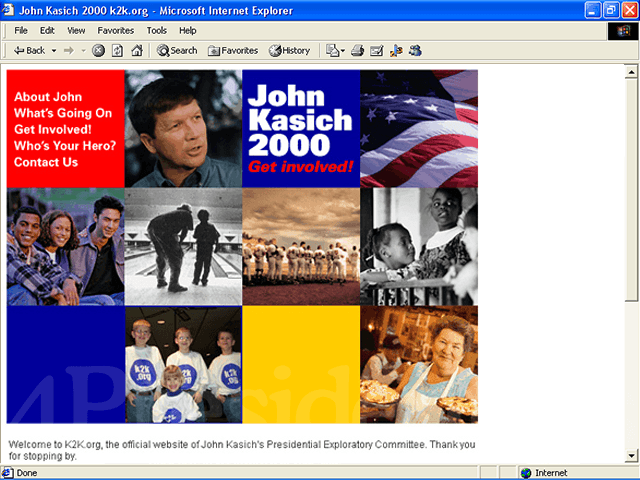Open the View menu
640x480 pixels.
[76, 31]
